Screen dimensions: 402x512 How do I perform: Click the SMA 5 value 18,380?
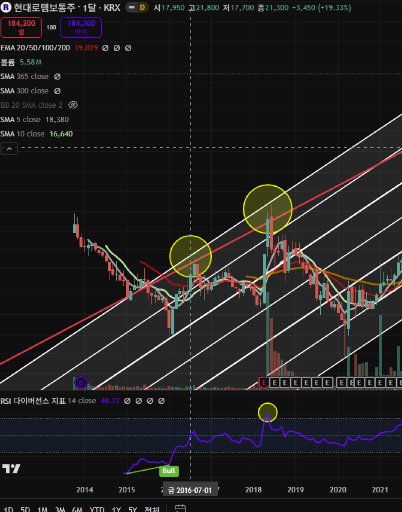pos(57,120)
